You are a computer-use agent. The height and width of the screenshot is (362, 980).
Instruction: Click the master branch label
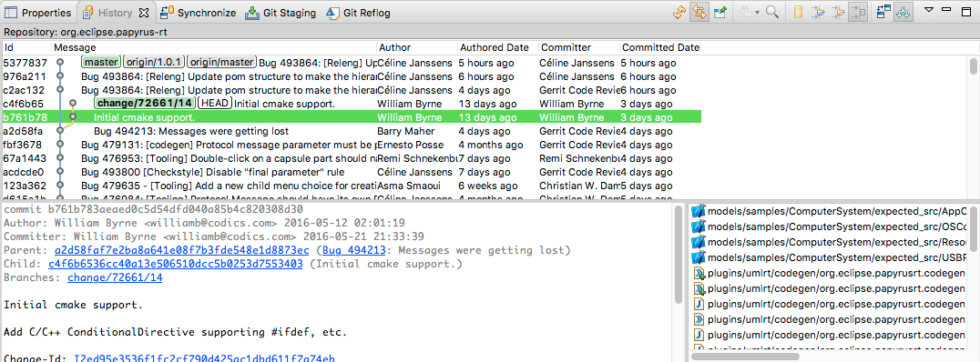tap(101, 63)
